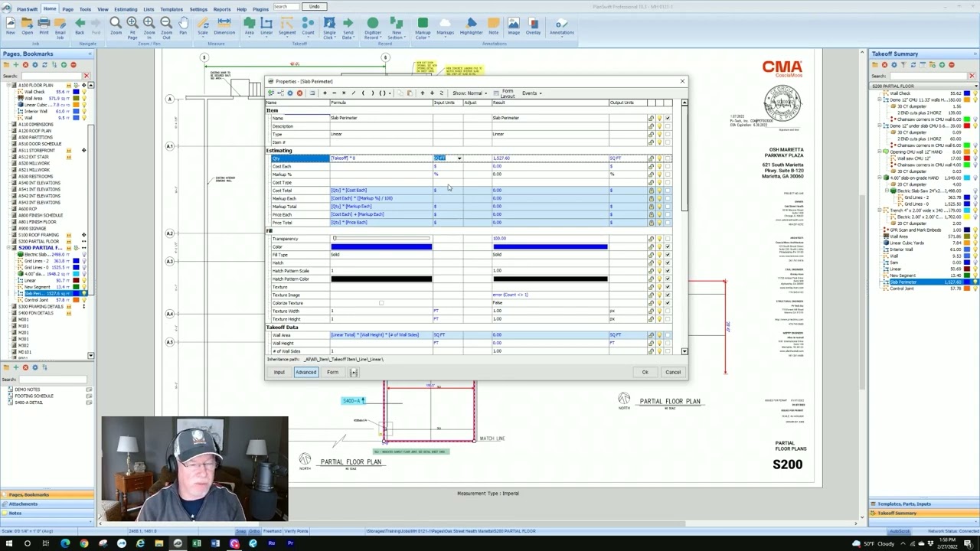The image size is (980, 551).
Task: Click the Single Click takeoff icon
Action: click(x=329, y=28)
